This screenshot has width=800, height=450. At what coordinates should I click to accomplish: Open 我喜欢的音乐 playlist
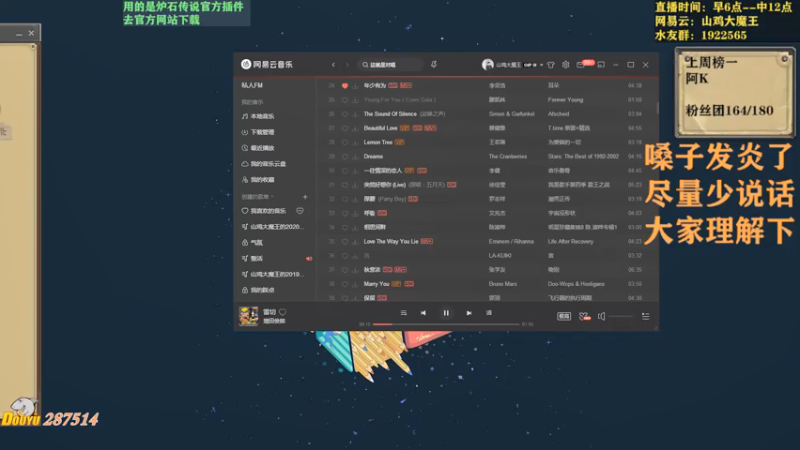pos(263,211)
